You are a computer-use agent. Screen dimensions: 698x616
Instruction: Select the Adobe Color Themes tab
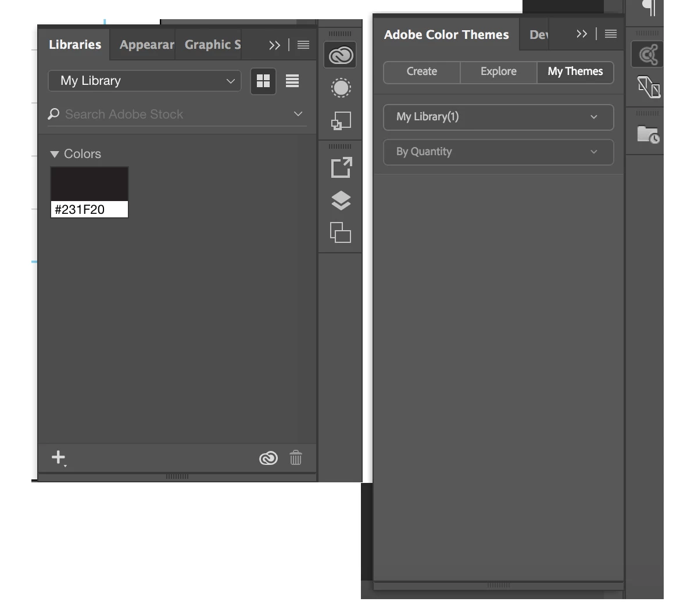pos(446,35)
